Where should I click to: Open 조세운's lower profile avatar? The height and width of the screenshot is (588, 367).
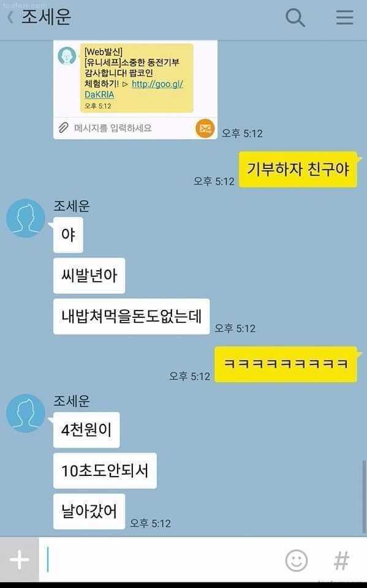coord(26,413)
